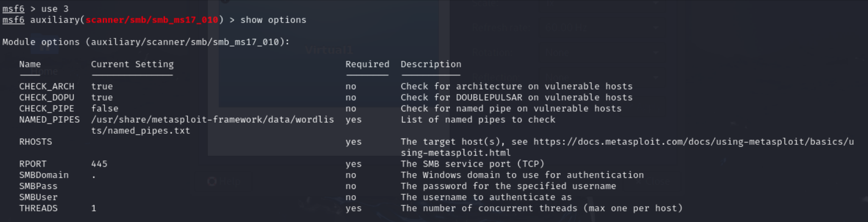
Task: Click 'Check for architecture on vulnerable hosts'
Action: tap(516, 86)
